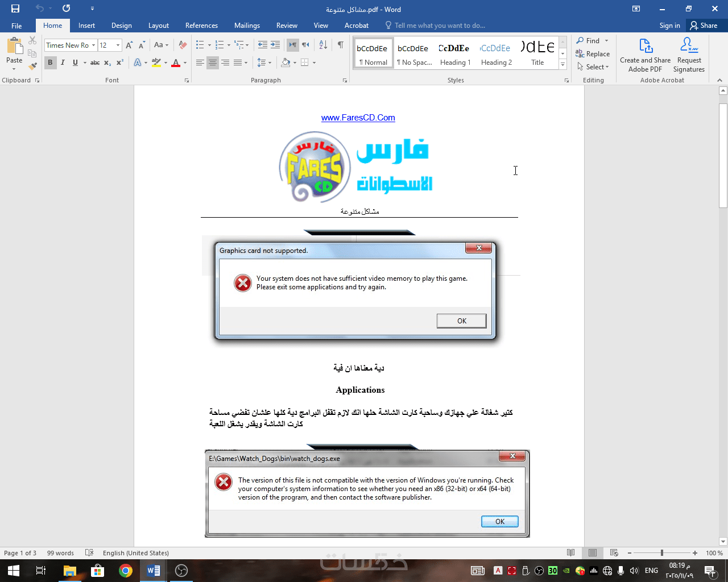728x582 pixels.
Task: Toggle Print Layout view in the status bar
Action: coord(593,552)
